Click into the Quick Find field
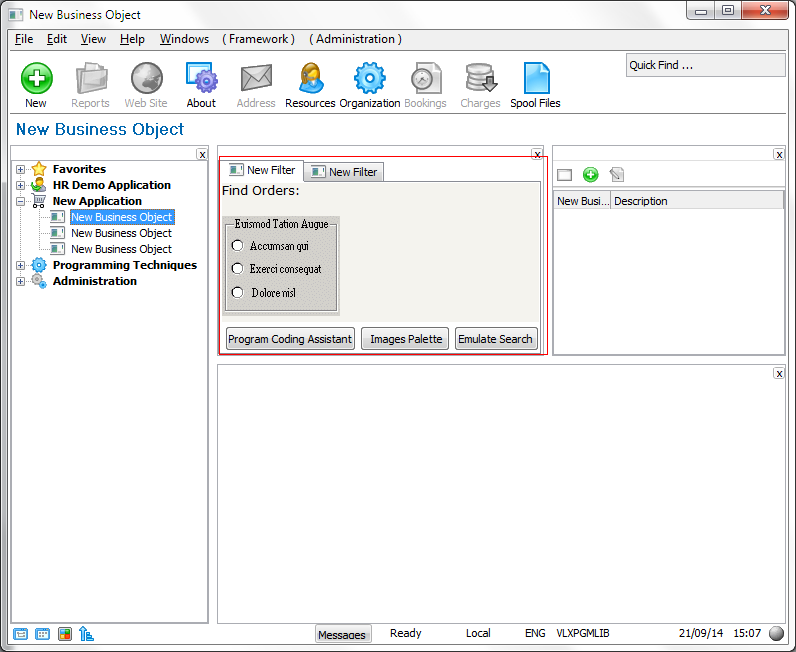796x652 pixels. [705, 65]
